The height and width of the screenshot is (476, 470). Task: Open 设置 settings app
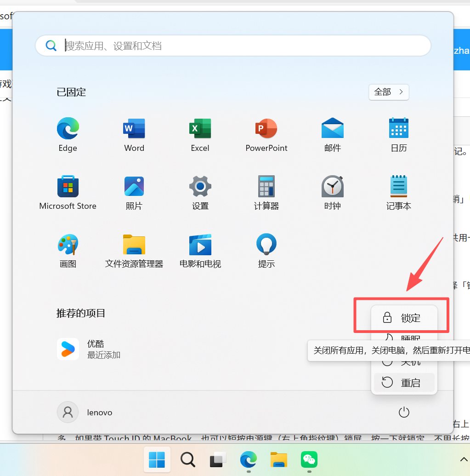click(x=200, y=192)
